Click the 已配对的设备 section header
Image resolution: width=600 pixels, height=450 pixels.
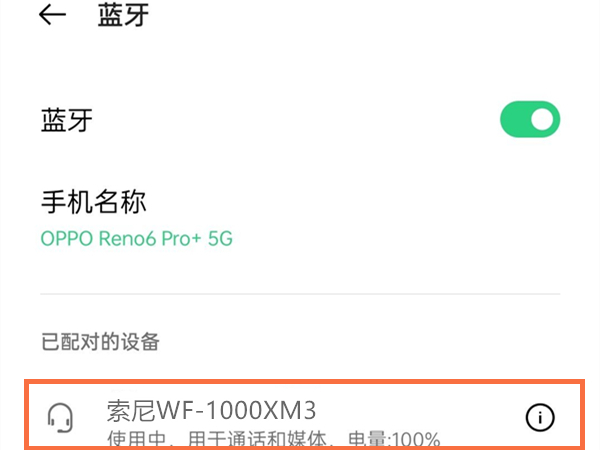click(x=100, y=342)
